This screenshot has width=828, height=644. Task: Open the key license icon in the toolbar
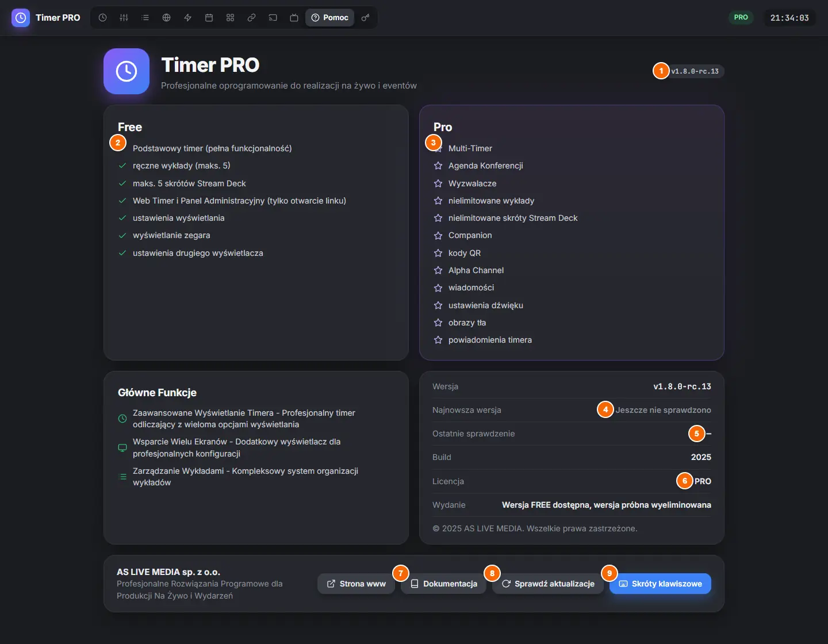click(x=365, y=18)
